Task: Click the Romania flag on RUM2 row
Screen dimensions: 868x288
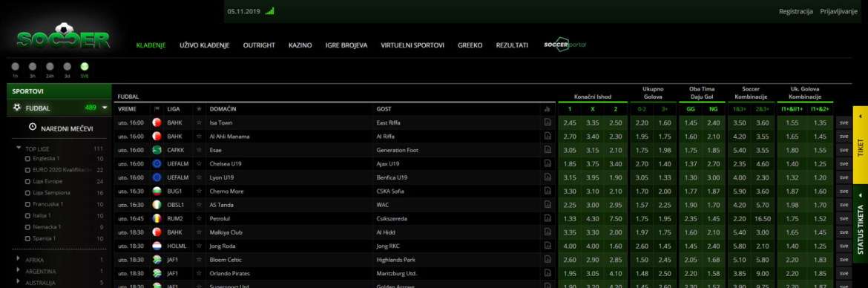Action: coord(157,219)
